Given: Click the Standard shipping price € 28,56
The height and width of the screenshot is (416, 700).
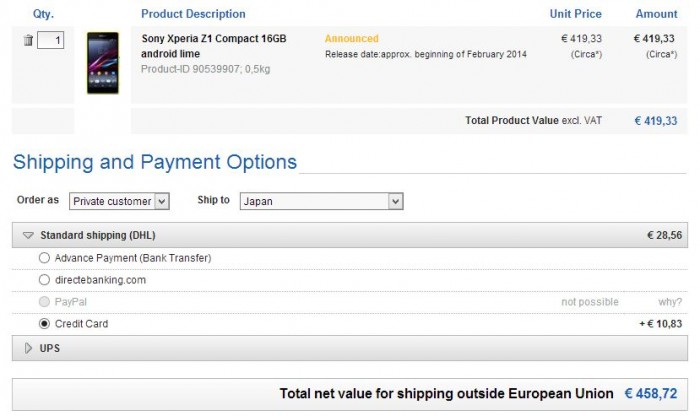Looking at the screenshot, I should pos(664,236).
